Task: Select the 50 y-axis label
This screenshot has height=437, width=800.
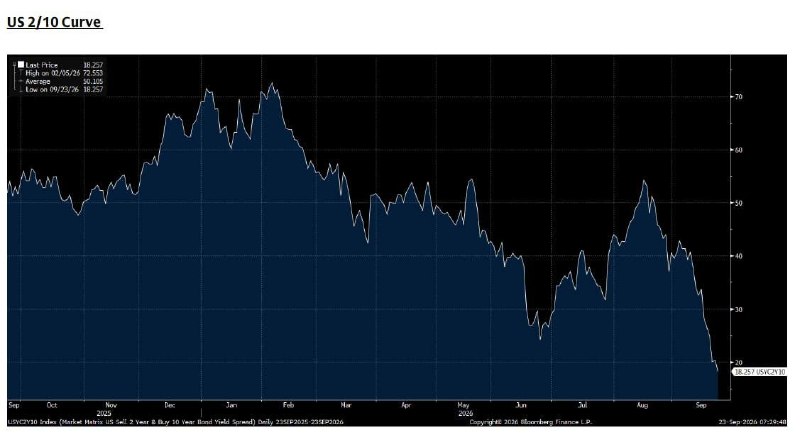Action: pyautogui.click(x=739, y=203)
